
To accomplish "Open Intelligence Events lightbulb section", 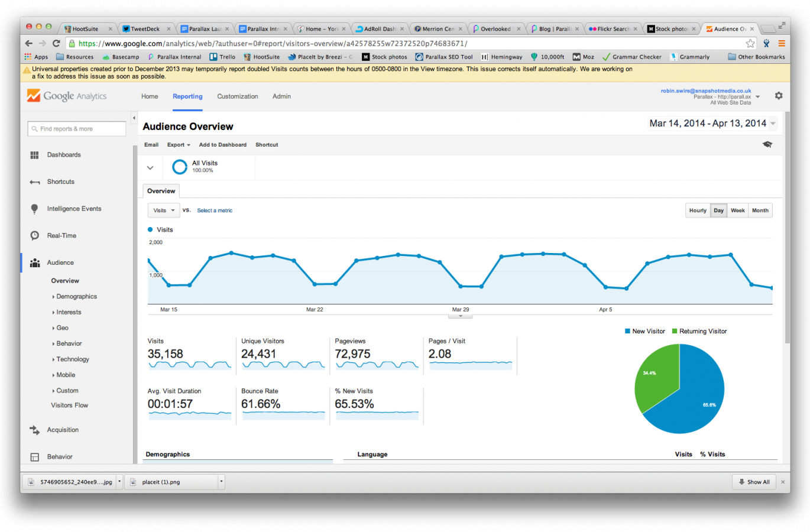I will [74, 209].
